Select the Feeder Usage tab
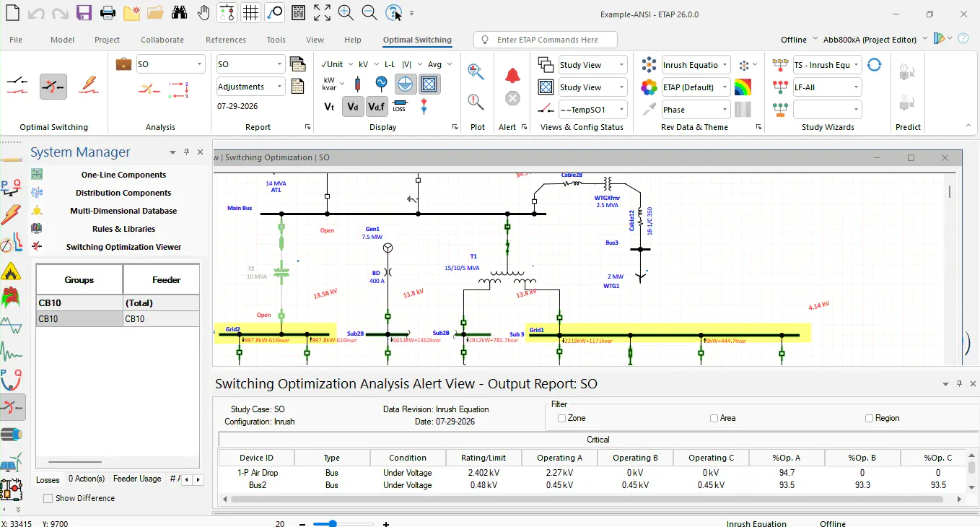The width and height of the screenshot is (980, 527). point(137,479)
